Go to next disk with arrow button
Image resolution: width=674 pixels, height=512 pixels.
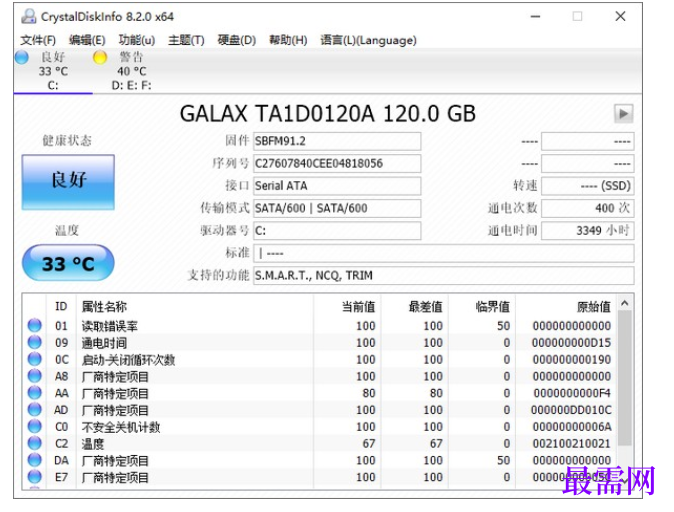(x=623, y=114)
